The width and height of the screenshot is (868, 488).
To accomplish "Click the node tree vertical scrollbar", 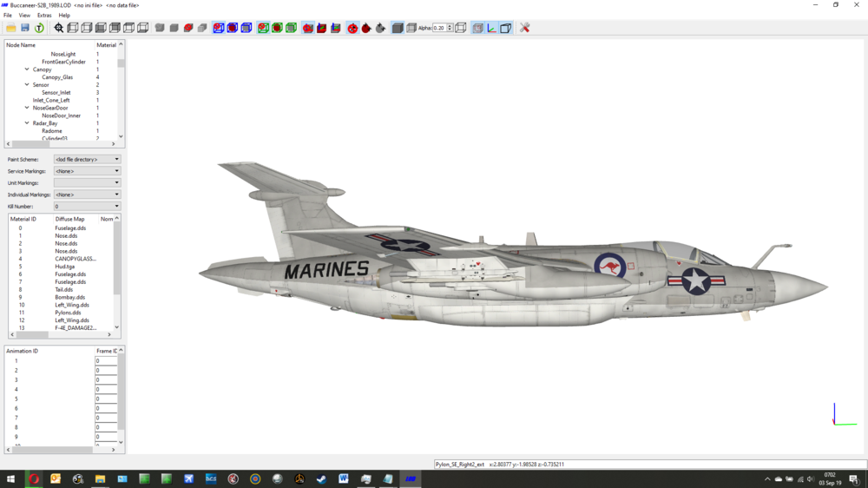I will tap(121, 90).
